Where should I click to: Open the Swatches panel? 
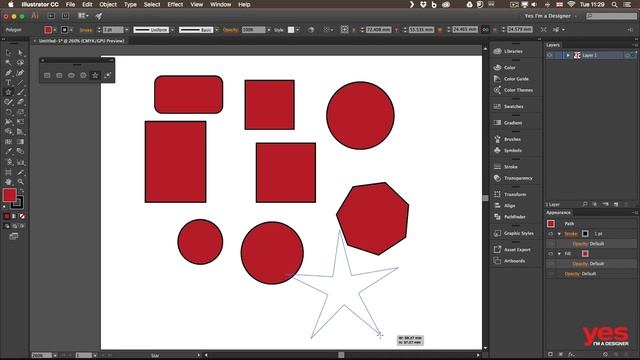pos(509,107)
